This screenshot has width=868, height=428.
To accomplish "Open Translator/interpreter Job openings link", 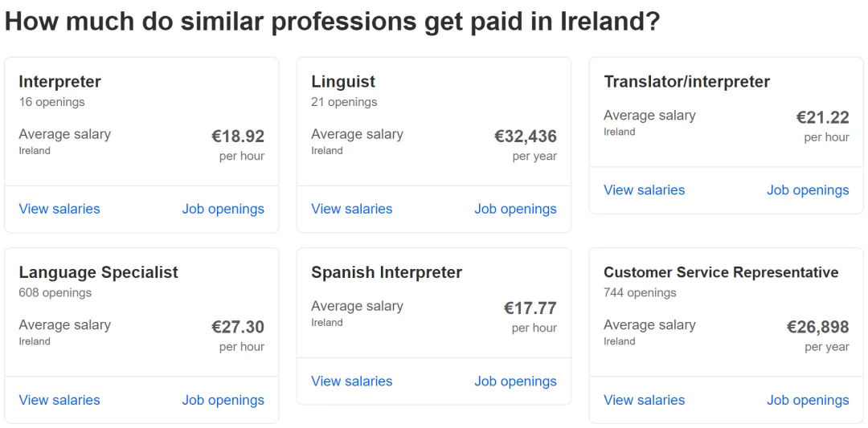I will (x=808, y=190).
